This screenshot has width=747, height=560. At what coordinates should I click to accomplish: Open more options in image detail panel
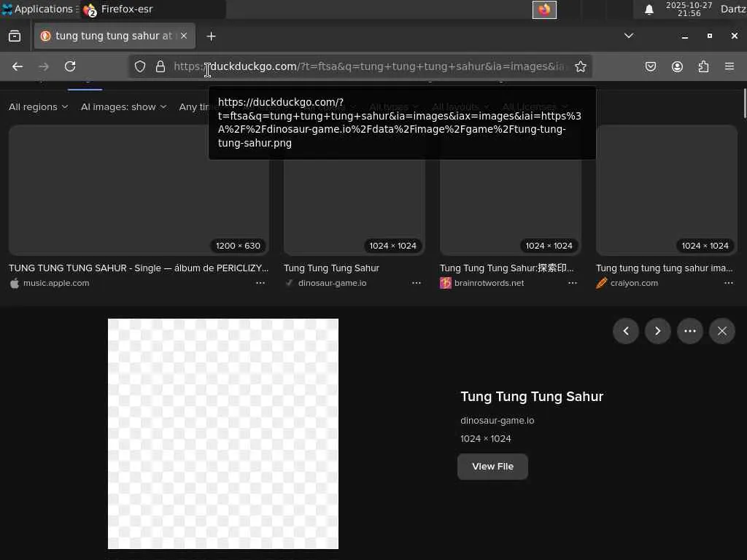coord(690,331)
